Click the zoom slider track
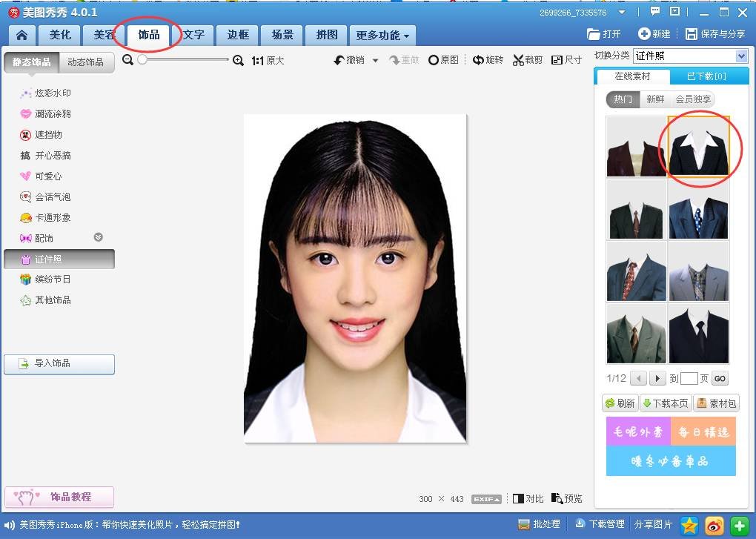 (185, 60)
